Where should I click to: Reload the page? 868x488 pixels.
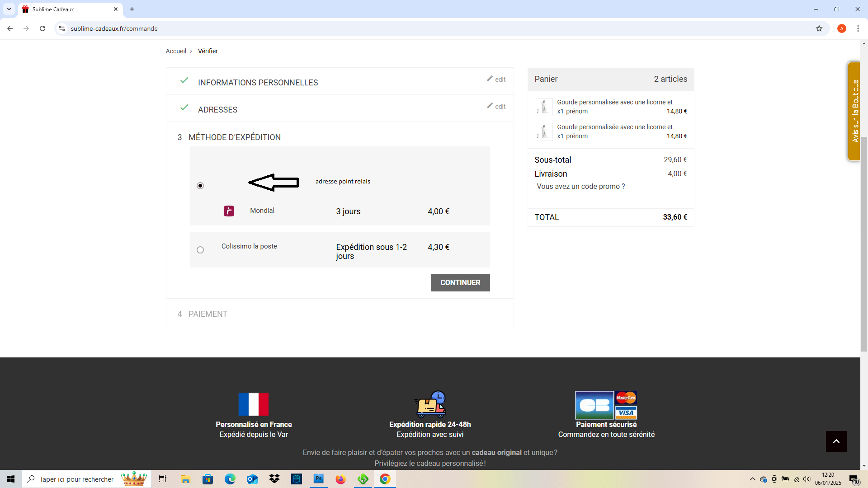tap(42, 28)
